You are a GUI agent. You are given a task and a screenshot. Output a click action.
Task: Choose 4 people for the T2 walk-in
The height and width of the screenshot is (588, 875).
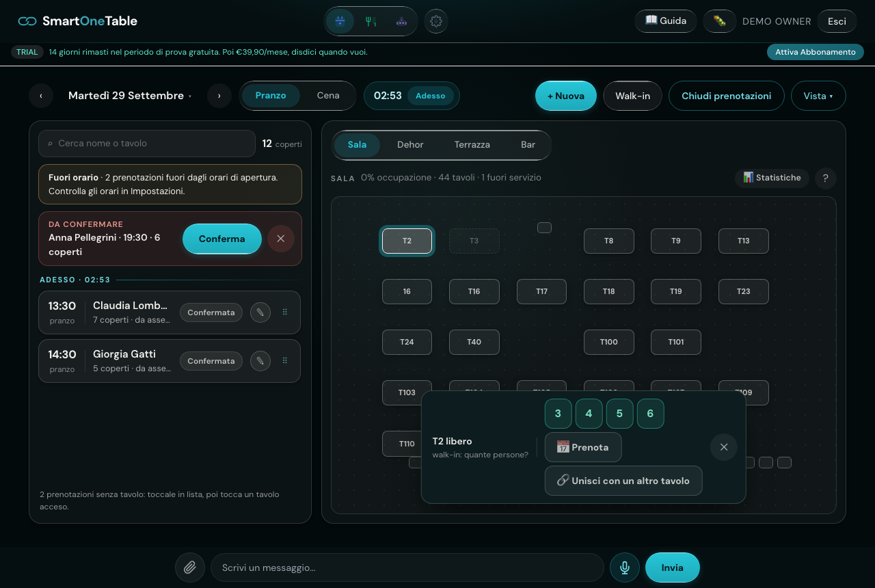589,414
